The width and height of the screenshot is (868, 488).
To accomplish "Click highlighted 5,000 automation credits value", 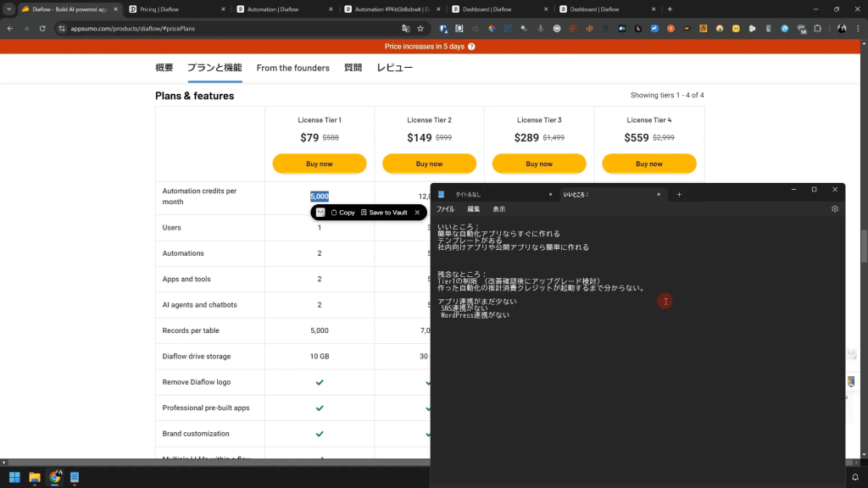I will tap(320, 196).
